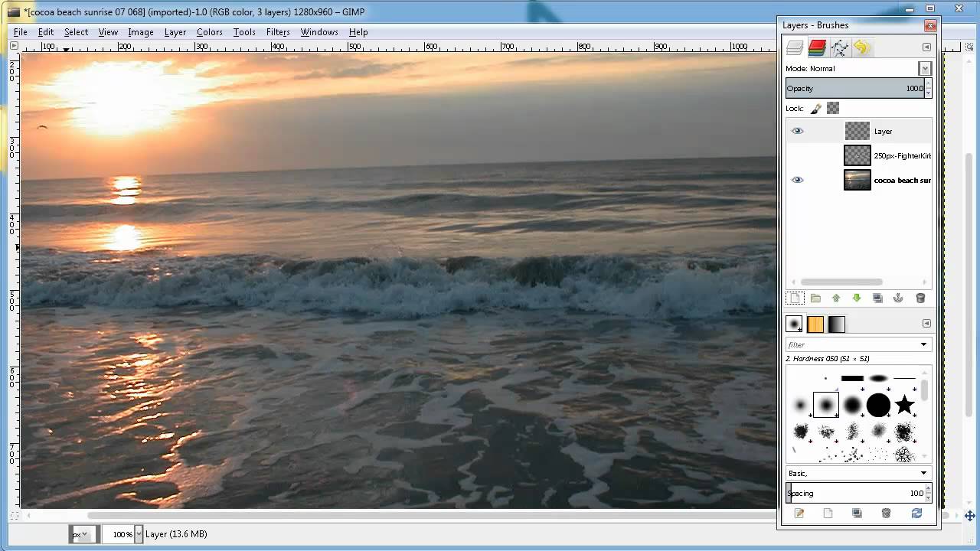Hide the cocoa beach sunrise layer
This screenshot has width=980, height=551.
[797, 180]
